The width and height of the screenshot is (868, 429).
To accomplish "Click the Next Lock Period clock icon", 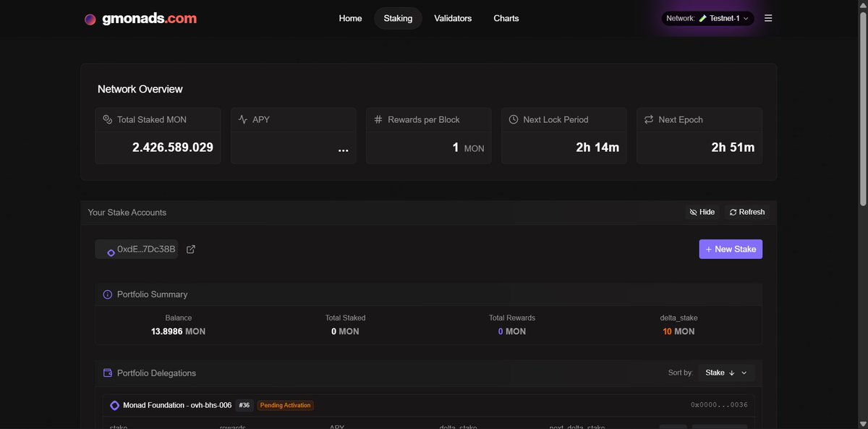I will 514,119.
